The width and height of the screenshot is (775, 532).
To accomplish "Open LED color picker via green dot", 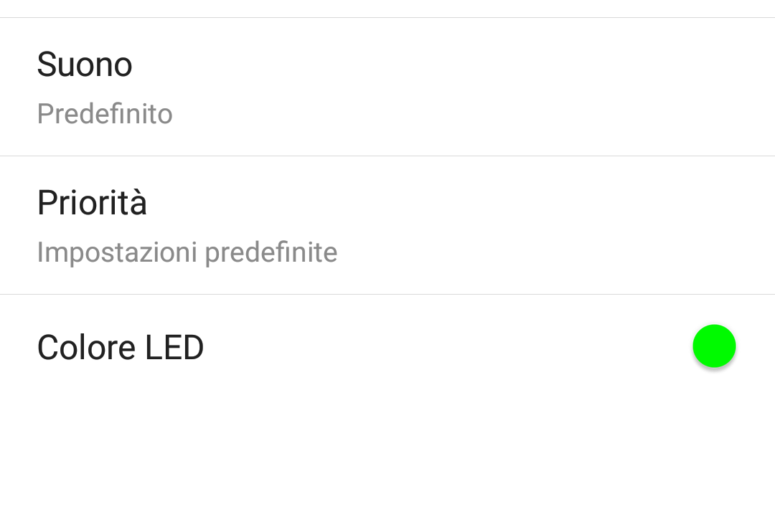I will [714, 346].
